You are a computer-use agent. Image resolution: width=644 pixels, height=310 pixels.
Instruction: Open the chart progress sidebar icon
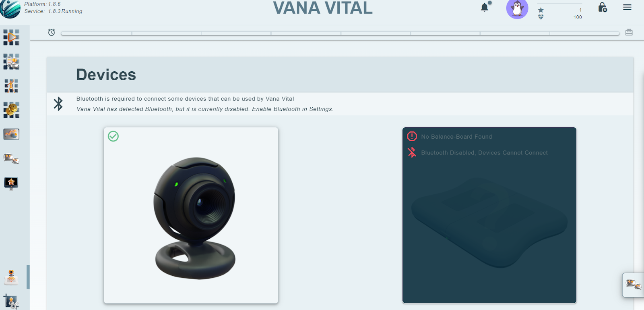pyautogui.click(x=11, y=134)
